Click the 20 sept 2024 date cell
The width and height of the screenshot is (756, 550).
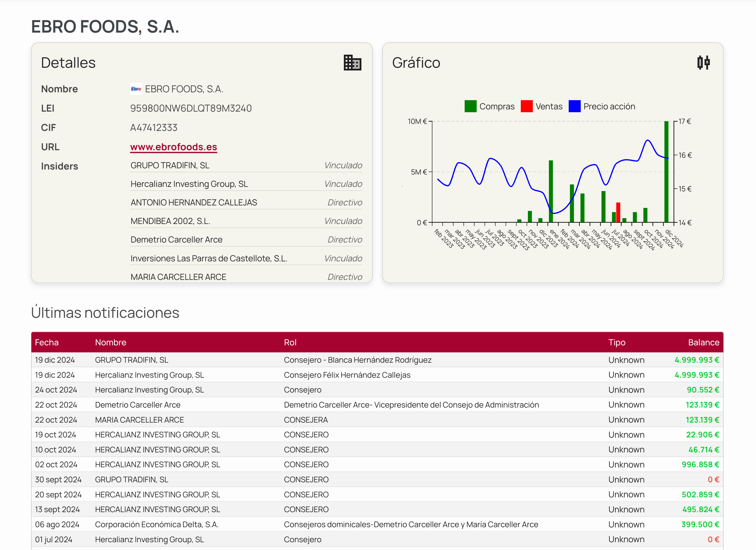pyautogui.click(x=58, y=495)
